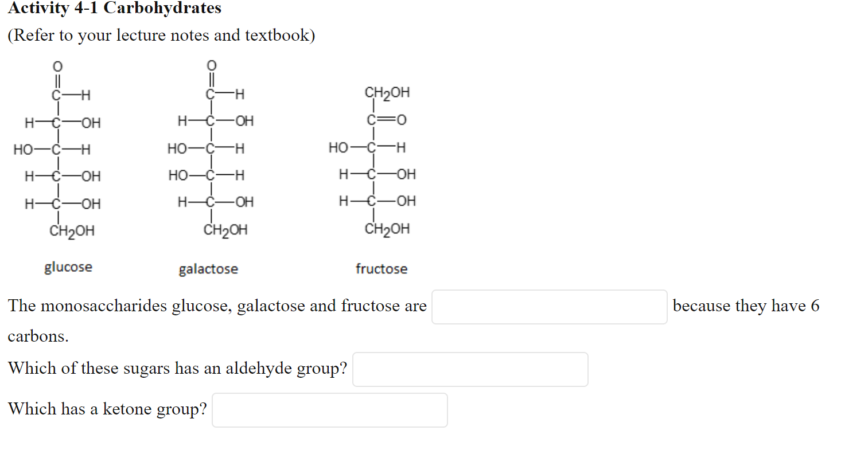This screenshot has height=450, width=868.
Task: Click the ketone group question answer box
Action: [x=329, y=409]
